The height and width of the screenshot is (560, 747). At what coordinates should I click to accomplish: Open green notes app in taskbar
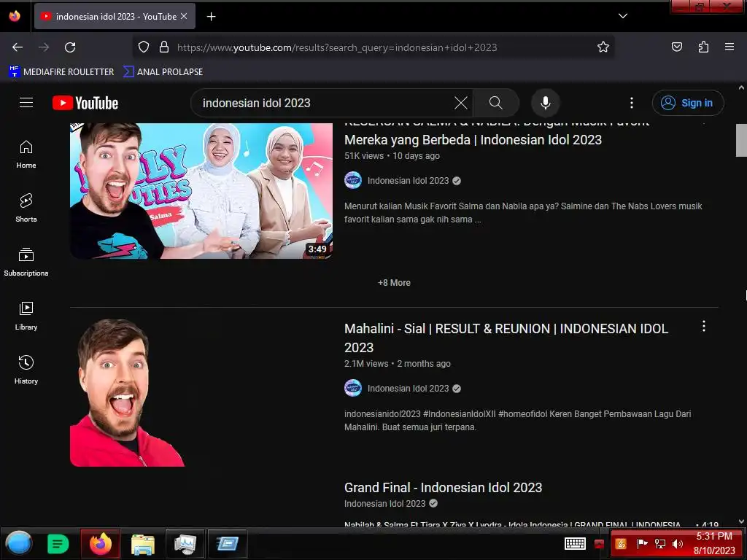pos(58,543)
